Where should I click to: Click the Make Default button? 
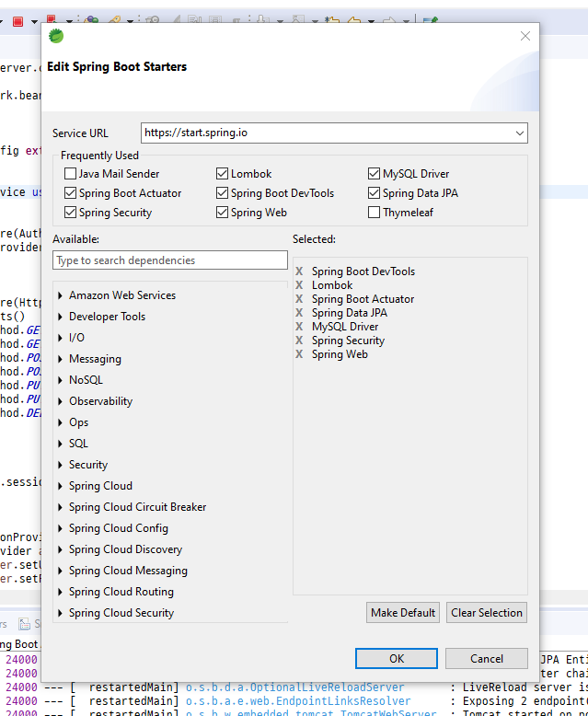[x=403, y=612]
